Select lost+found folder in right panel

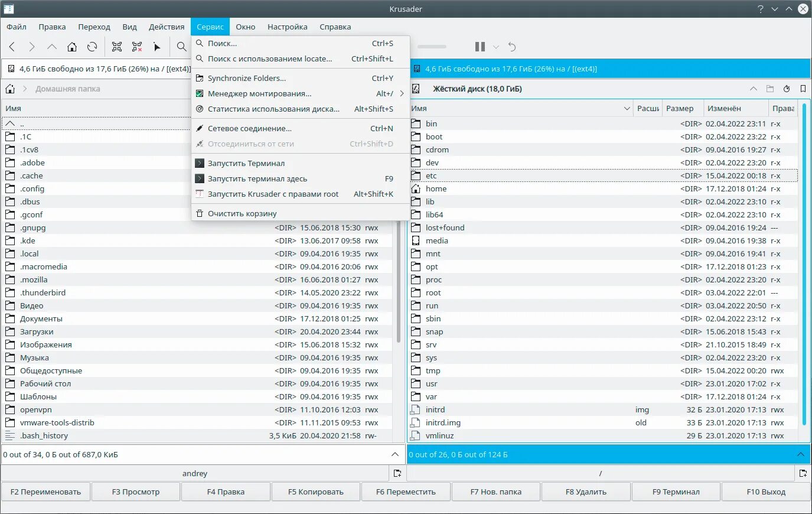pyautogui.click(x=603, y=227)
